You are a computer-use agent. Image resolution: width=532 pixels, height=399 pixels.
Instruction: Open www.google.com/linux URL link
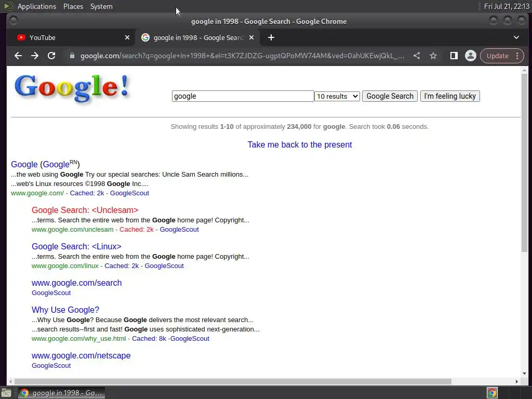coord(65,265)
